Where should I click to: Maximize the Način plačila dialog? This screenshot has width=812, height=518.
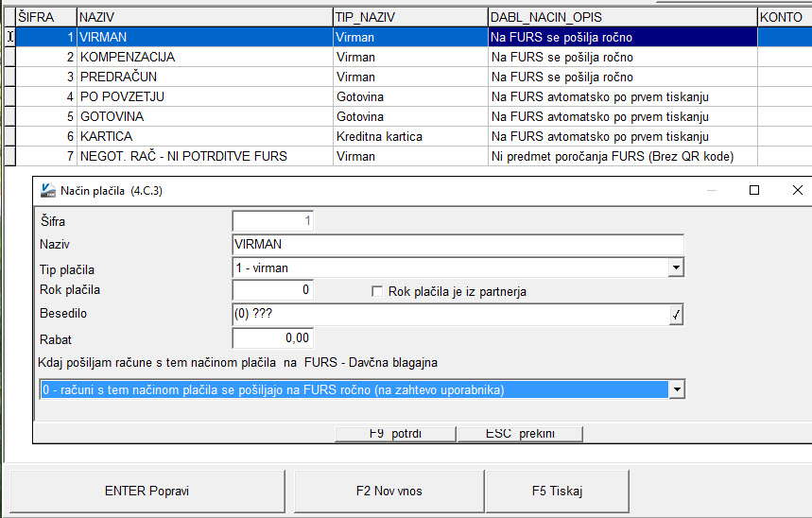(x=754, y=190)
